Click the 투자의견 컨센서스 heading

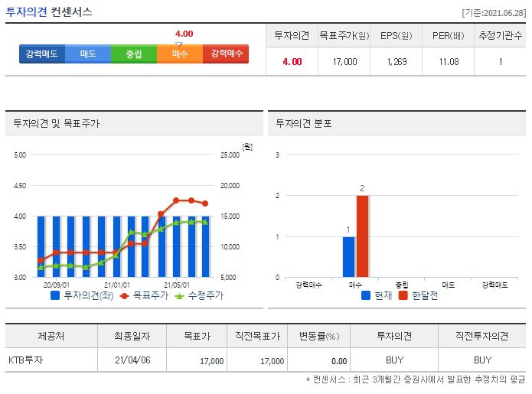(49, 12)
